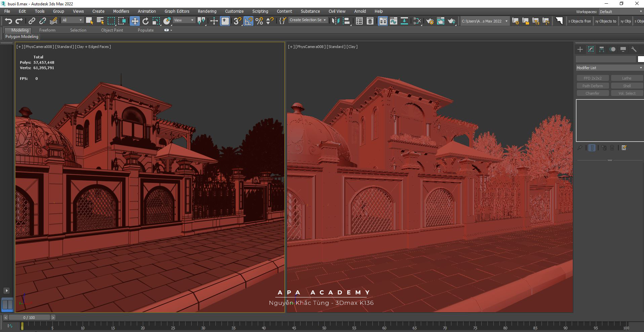Click the object color swatch

[641, 59]
